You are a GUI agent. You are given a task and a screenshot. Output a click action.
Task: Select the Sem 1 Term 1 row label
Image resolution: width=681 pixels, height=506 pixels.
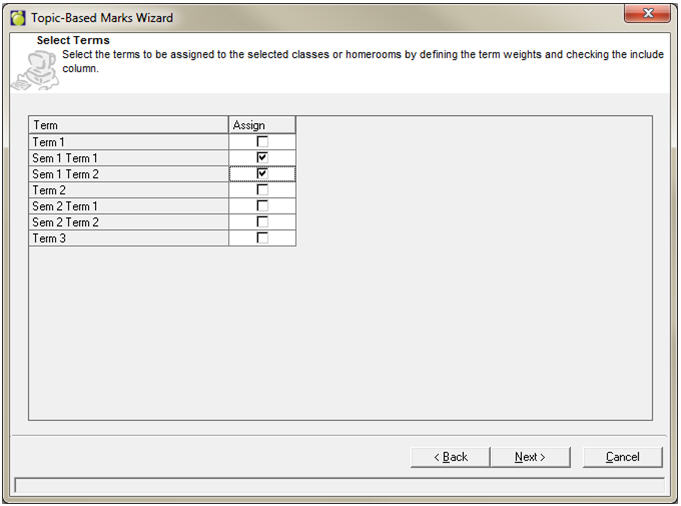pyautogui.click(x=128, y=158)
